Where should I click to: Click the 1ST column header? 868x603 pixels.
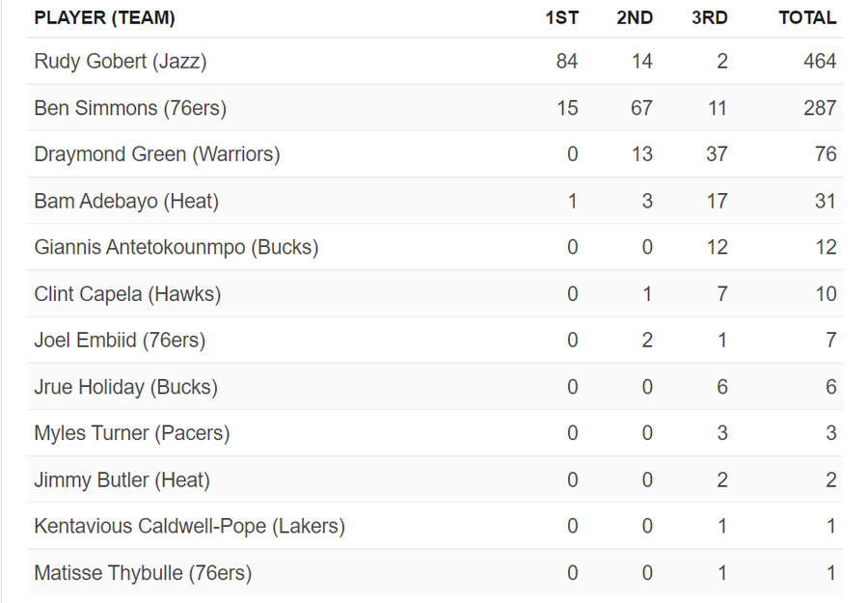point(561,17)
